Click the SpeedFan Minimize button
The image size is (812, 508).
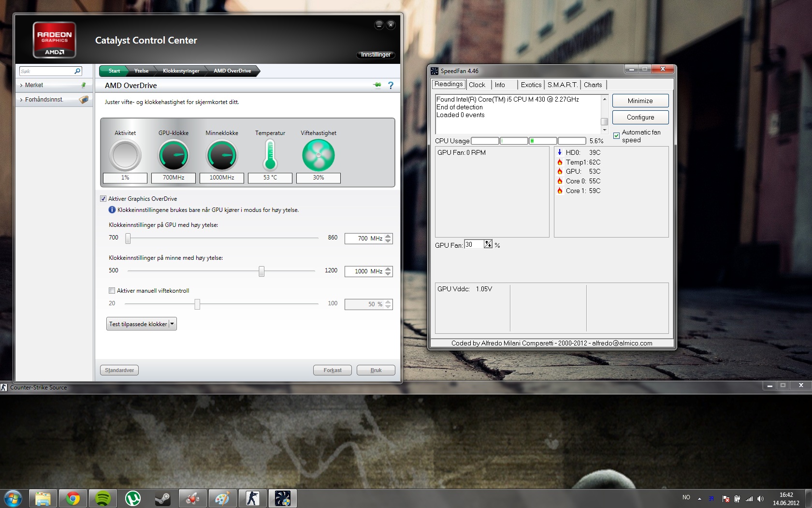pyautogui.click(x=640, y=101)
